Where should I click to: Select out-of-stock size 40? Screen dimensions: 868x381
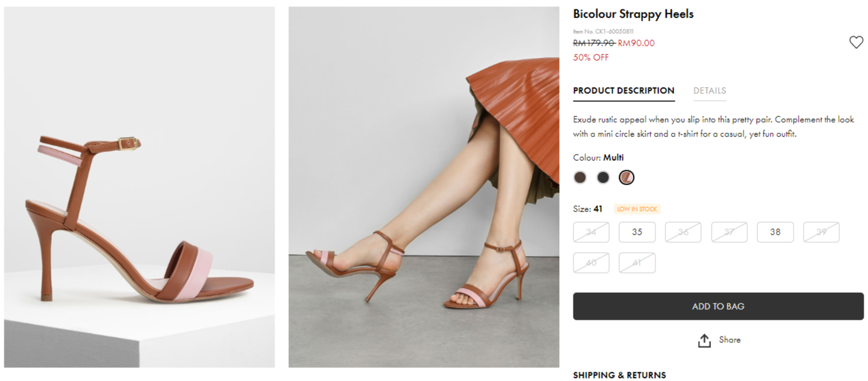coord(591,263)
